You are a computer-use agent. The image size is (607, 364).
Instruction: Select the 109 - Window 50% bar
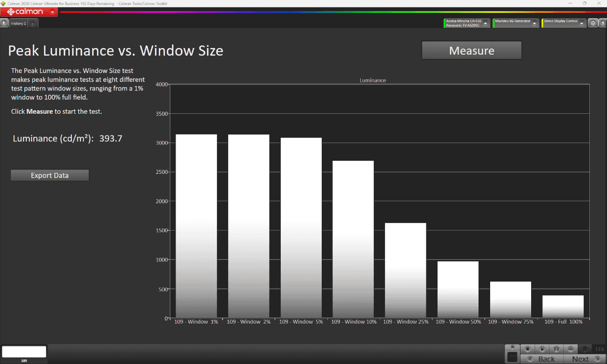[x=458, y=290]
